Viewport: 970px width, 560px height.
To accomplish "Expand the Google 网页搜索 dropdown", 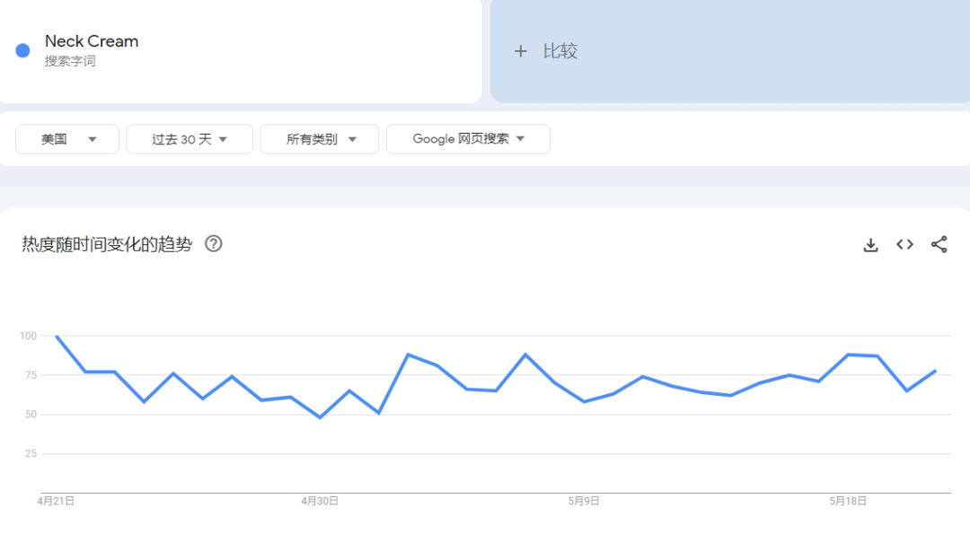I will tap(468, 139).
